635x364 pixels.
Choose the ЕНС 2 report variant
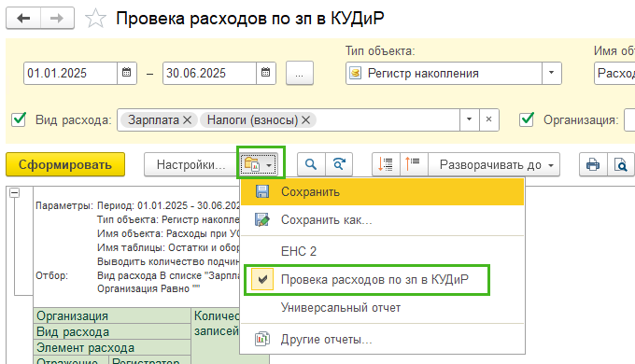pos(382,251)
